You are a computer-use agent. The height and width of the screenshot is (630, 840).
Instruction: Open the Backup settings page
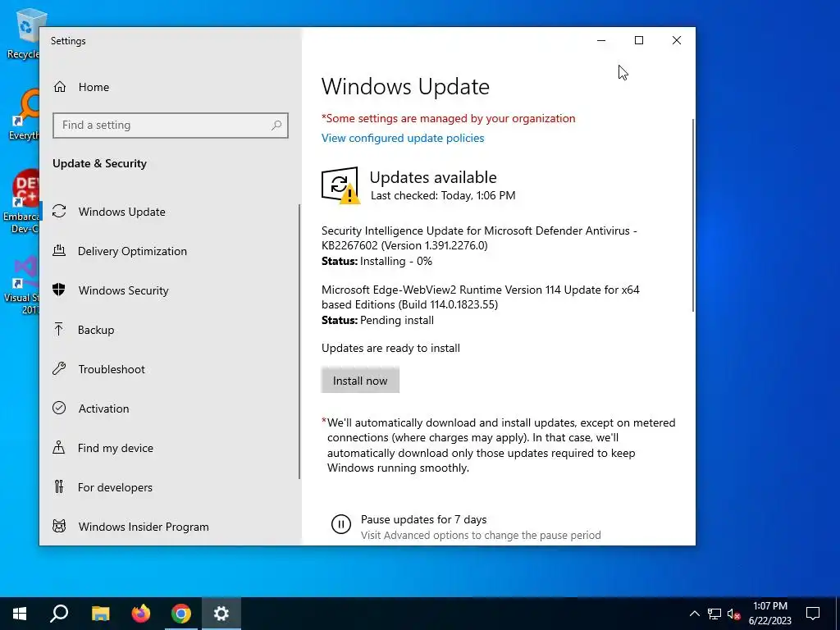click(x=169, y=330)
